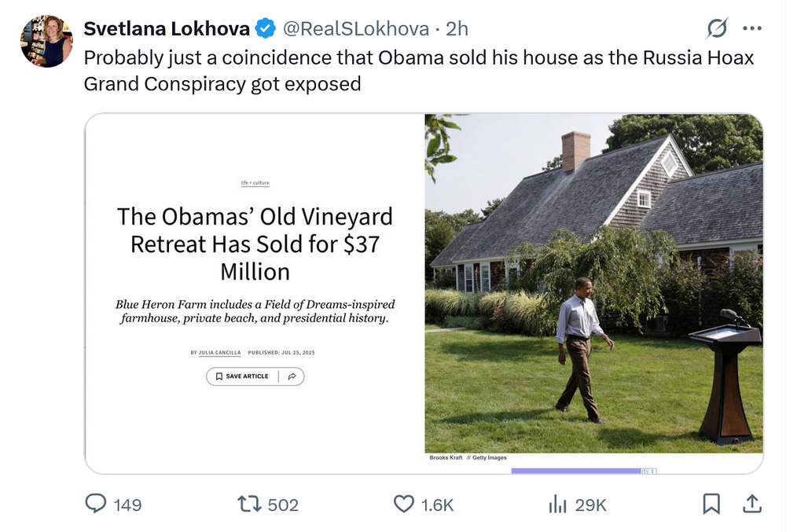This screenshot has width=786, height=532.
Task: Open the life + culture category link
Action: tap(255, 183)
